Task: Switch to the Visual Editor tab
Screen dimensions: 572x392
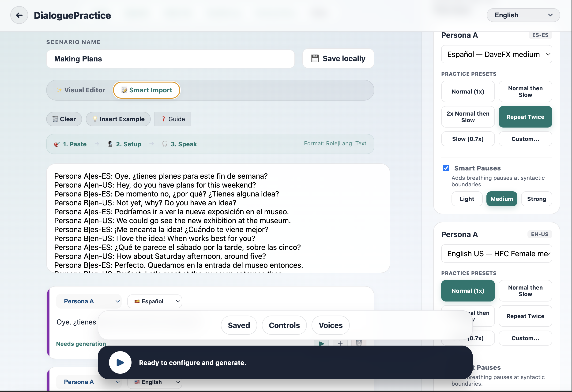Action: click(80, 90)
